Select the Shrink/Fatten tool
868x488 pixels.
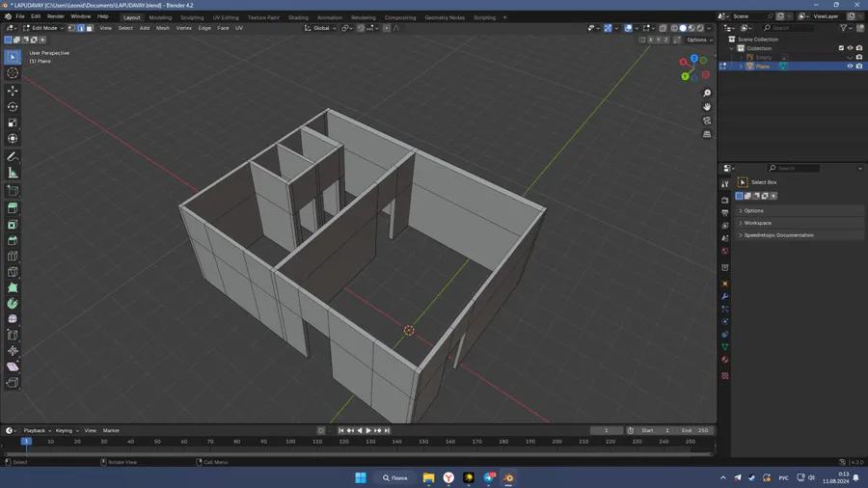(x=13, y=351)
